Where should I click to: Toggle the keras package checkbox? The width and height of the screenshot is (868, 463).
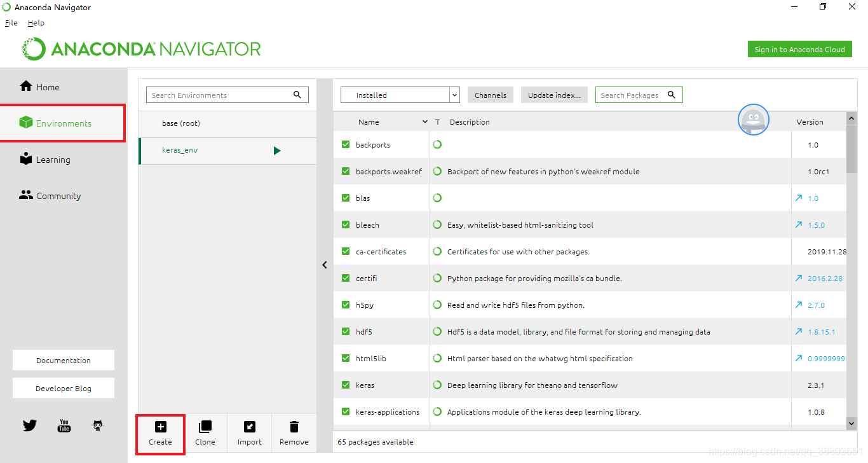pyautogui.click(x=346, y=385)
